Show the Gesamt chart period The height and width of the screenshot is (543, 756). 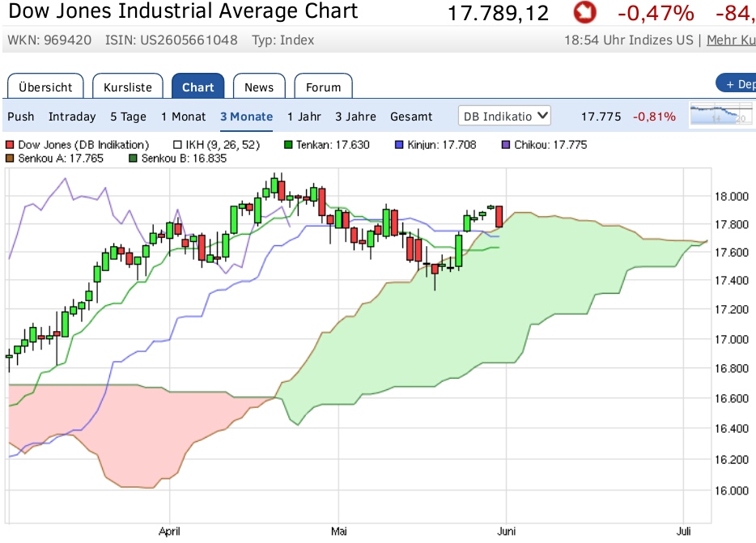(411, 117)
